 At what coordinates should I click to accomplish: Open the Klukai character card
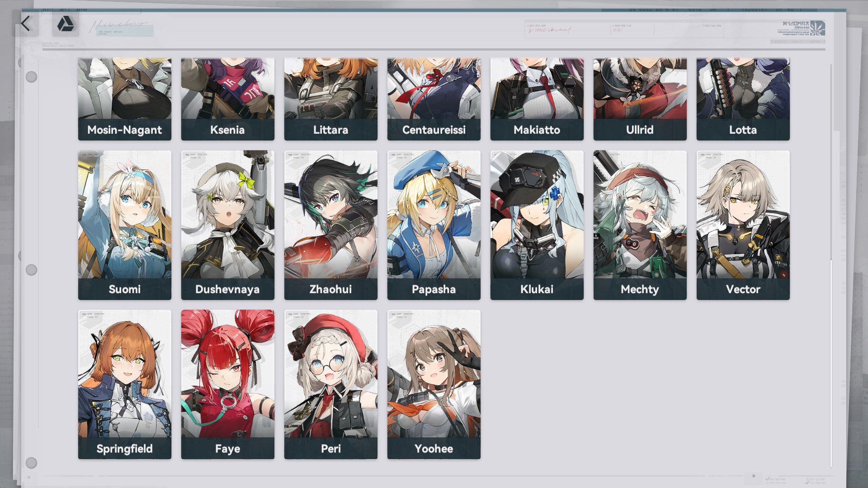(537, 225)
